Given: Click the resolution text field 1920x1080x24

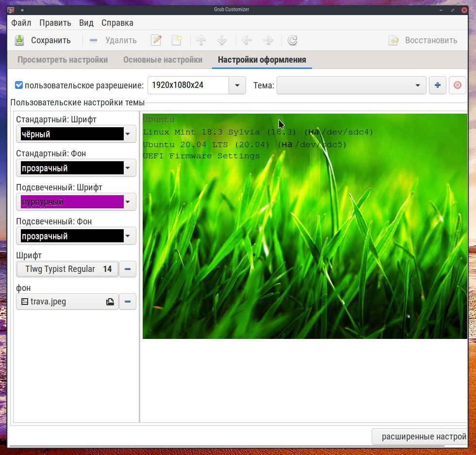Looking at the screenshot, I should [x=188, y=85].
